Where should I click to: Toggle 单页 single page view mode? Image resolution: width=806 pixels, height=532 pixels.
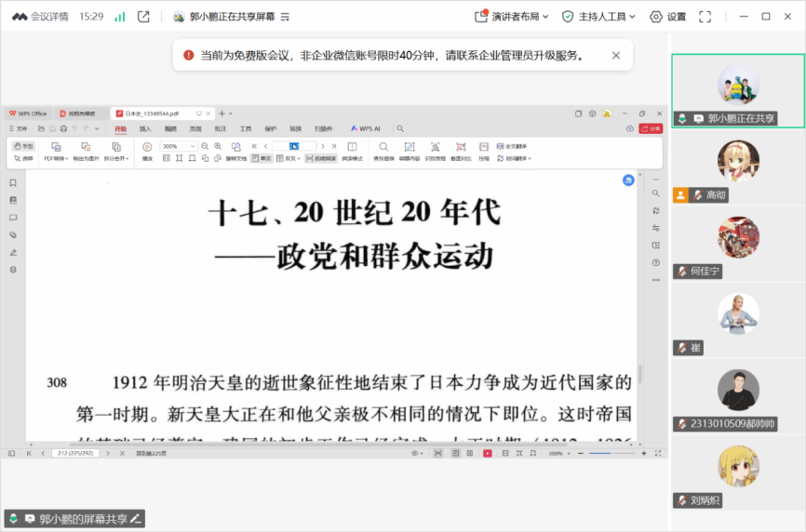(261, 159)
